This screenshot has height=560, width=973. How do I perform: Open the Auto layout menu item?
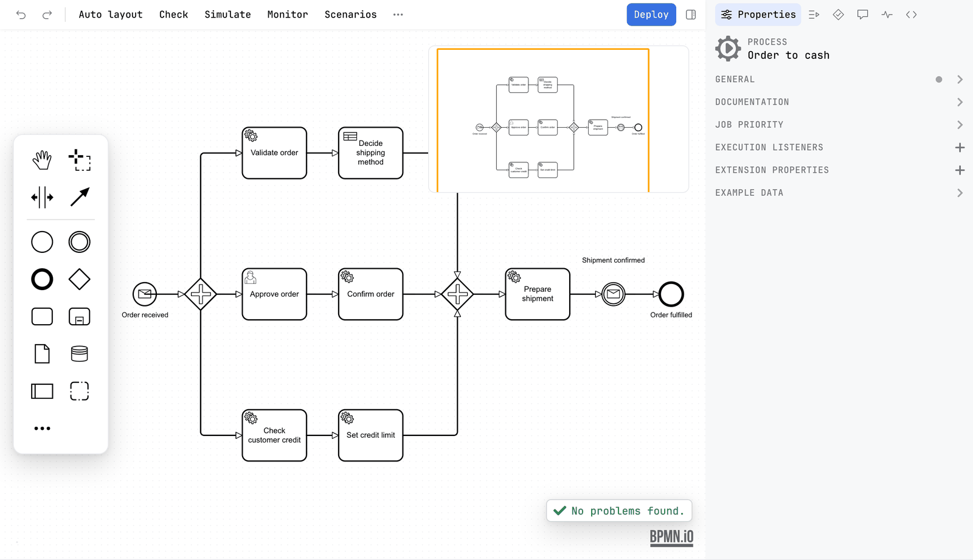pos(111,15)
